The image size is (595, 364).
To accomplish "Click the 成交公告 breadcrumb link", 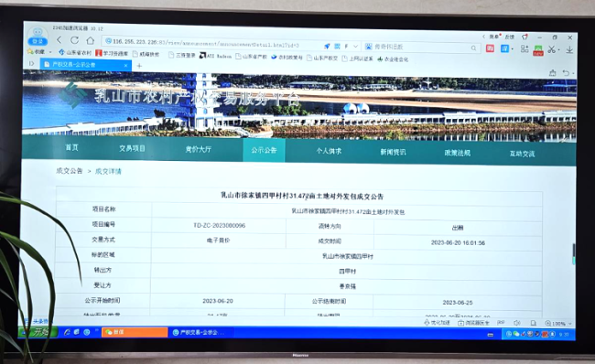I will (x=70, y=171).
